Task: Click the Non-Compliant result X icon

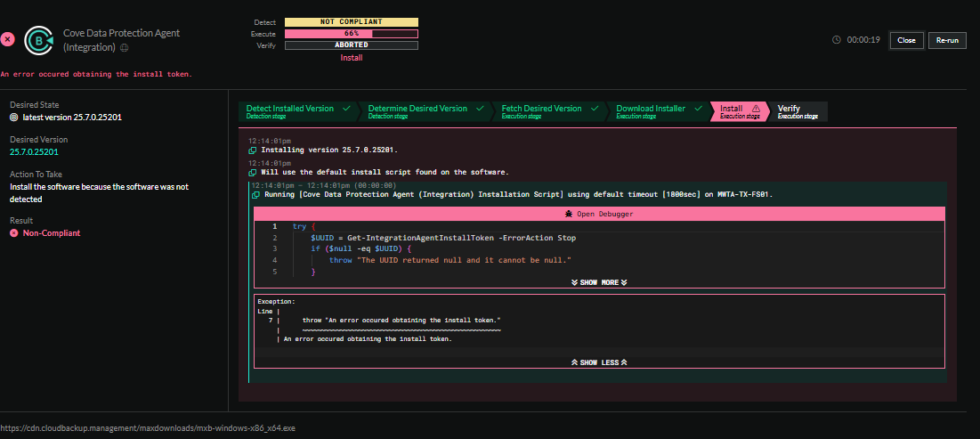Action: click(x=14, y=233)
